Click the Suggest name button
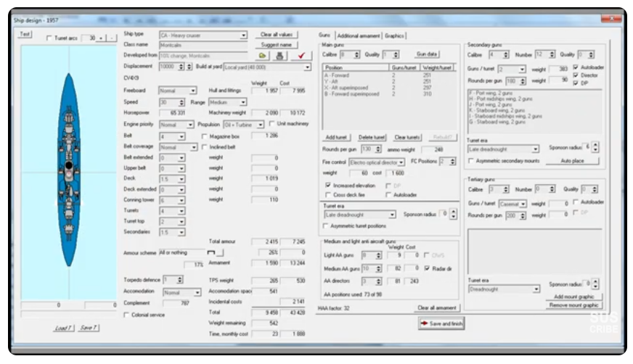The image size is (633, 364). [x=277, y=45]
